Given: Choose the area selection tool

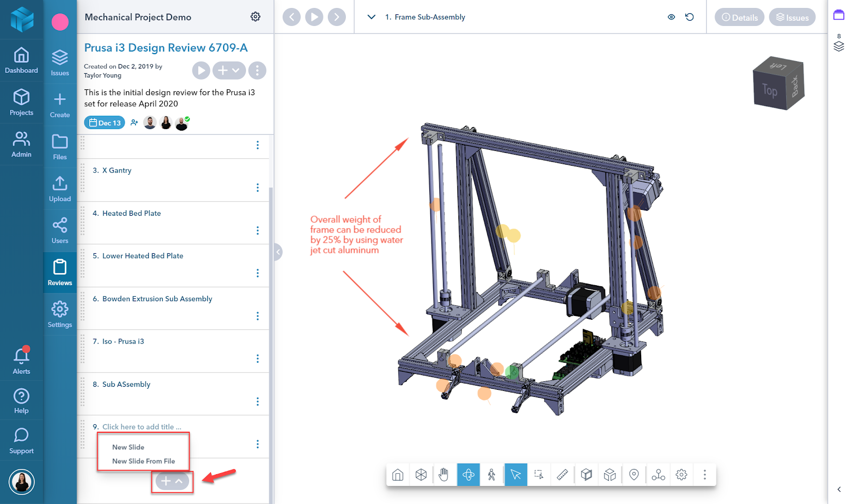Looking at the screenshot, I should tap(539, 475).
